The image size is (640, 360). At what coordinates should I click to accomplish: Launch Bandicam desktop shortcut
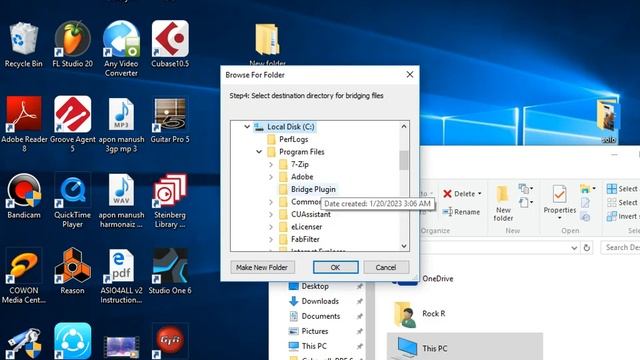coord(24,197)
